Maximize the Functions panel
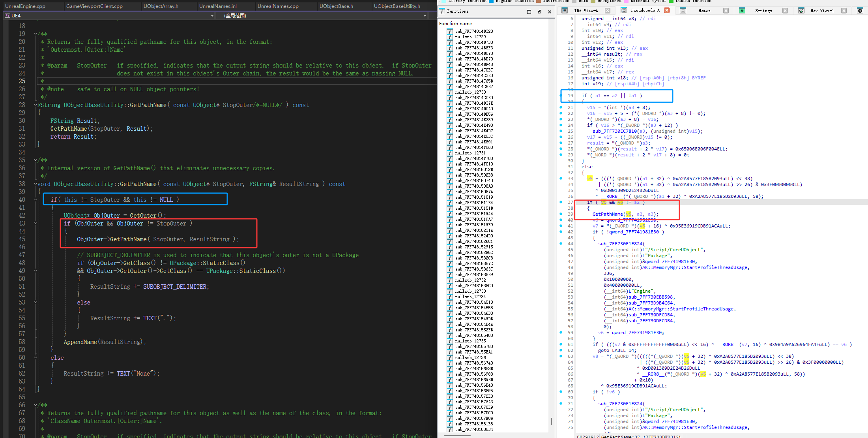The width and height of the screenshot is (868, 438). pyautogui.click(x=529, y=12)
